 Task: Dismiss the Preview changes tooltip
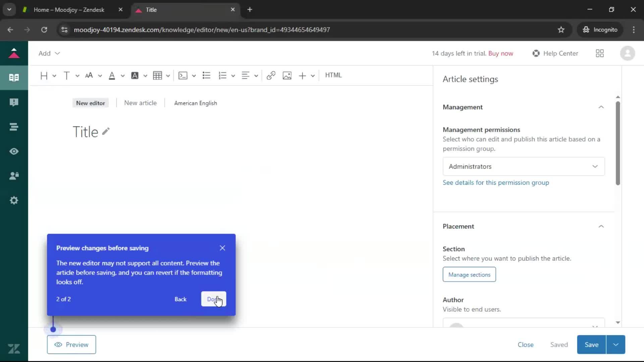click(222, 248)
